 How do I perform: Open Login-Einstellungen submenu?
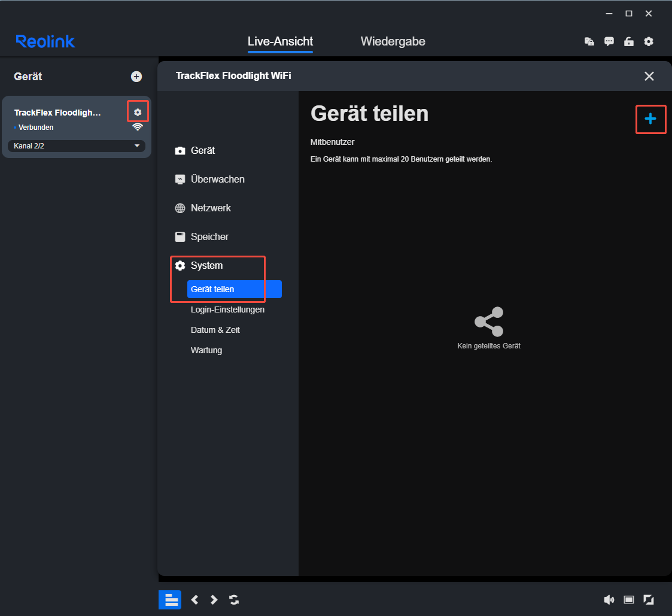point(227,309)
